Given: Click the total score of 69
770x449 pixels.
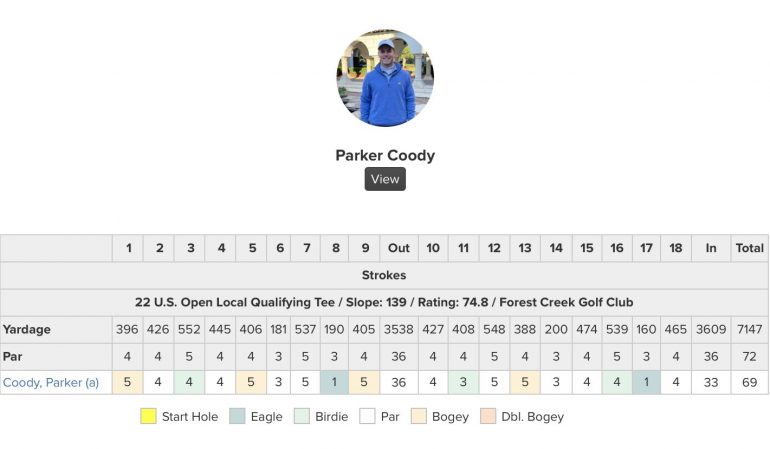Looking at the screenshot, I should click(x=749, y=382).
